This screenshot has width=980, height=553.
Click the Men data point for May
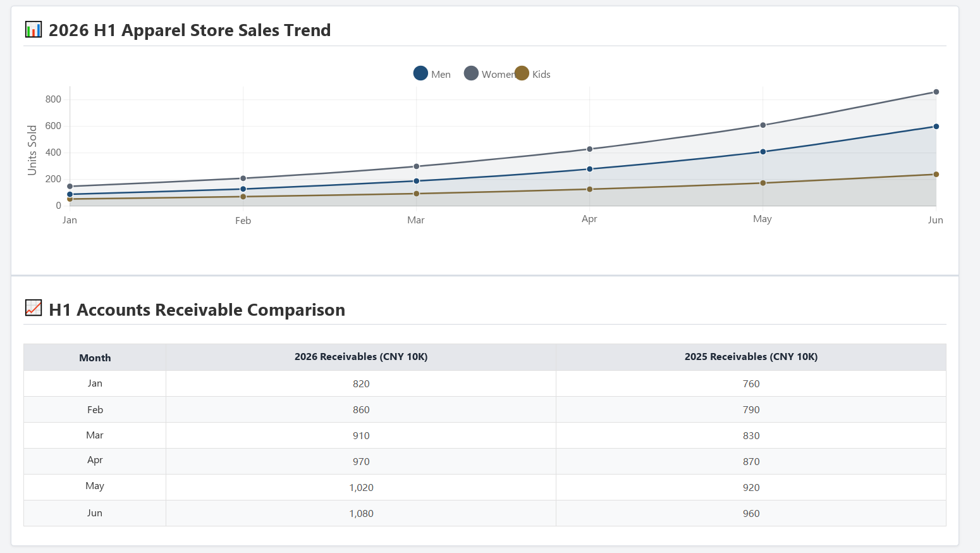(763, 152)
